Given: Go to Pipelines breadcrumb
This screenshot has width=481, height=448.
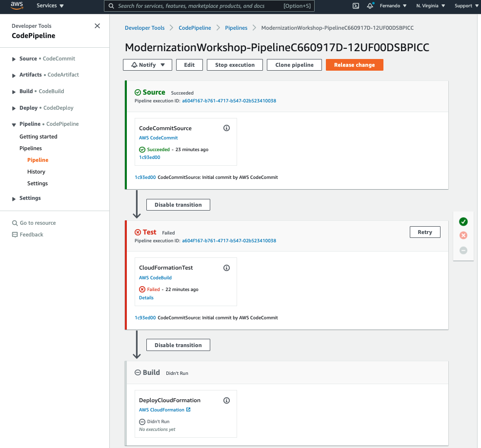Looking at the screenshot, I should tap(236, 28).
